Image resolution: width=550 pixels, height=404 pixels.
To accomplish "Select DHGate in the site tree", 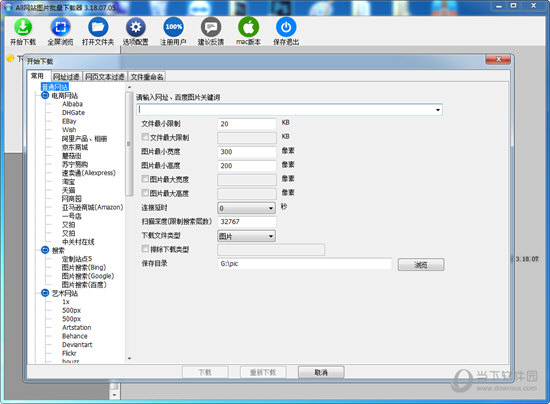I will coord(73,113).
